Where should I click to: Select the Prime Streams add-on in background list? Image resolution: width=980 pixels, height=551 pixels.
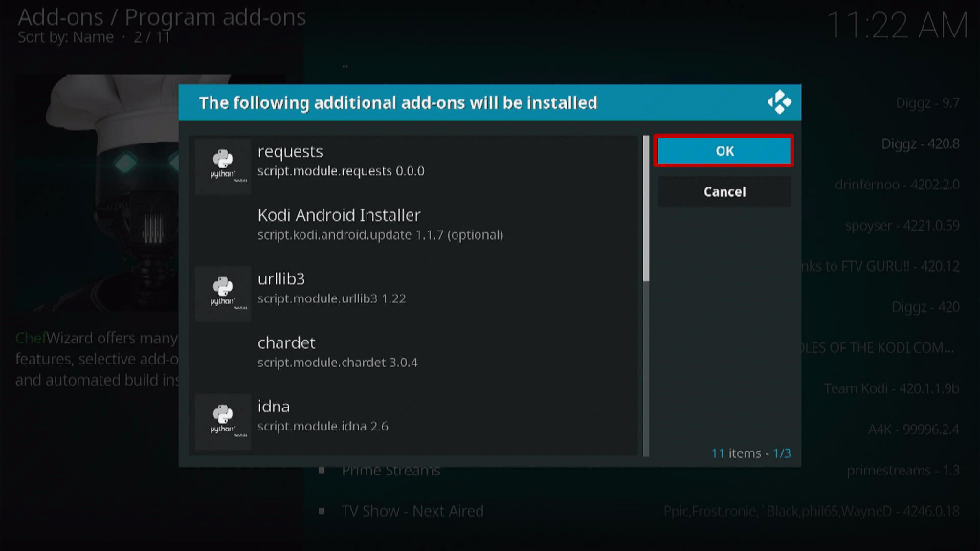point(390,471)
